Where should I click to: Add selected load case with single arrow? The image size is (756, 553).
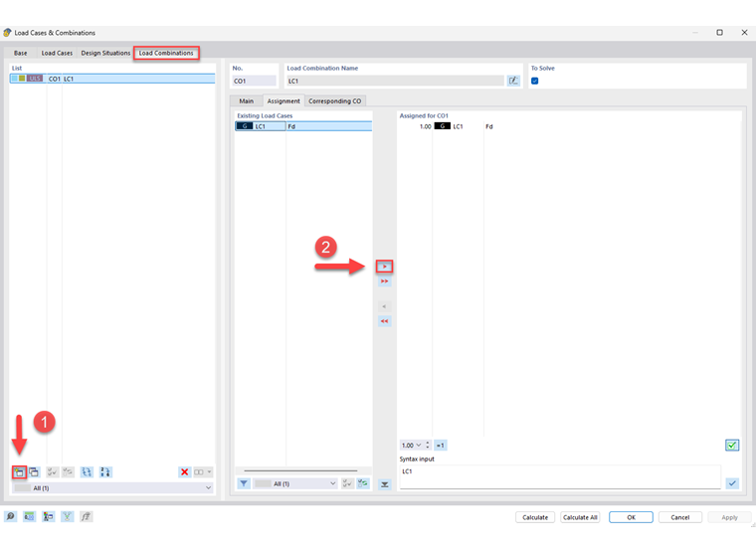pyautogui.click(x=384, y=267)
